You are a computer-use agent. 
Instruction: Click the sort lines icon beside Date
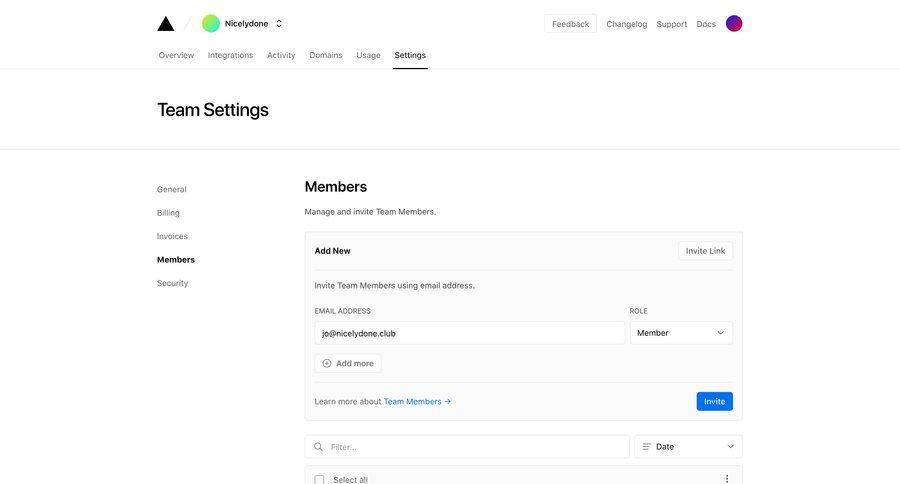pos(646,447)
